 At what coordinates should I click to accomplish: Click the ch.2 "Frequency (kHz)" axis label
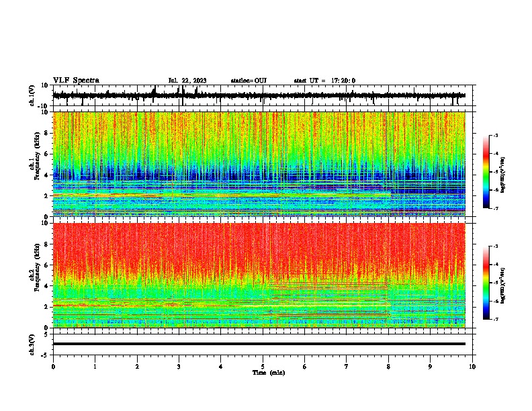(37, 267)
